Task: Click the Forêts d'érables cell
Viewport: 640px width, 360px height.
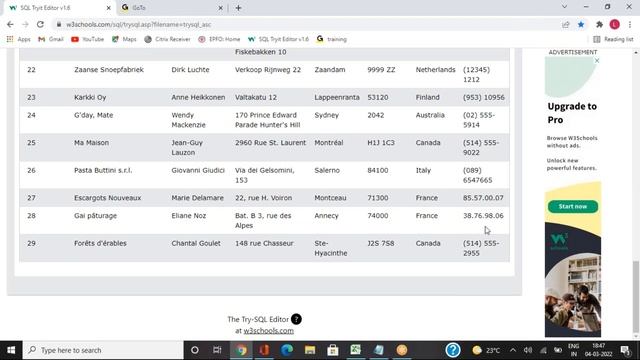Action: pos(100,243)
